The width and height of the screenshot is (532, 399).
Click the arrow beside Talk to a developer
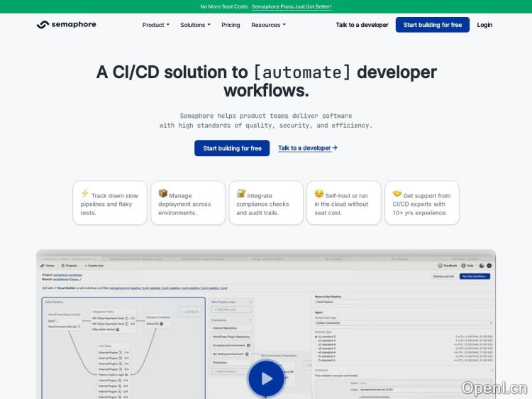pyautogui.click(x=335, y=148)
